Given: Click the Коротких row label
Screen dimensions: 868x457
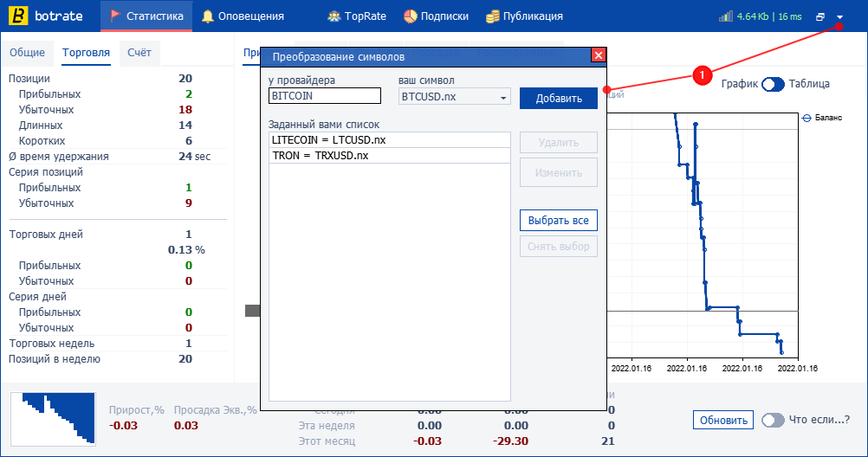Looking at the screenshot, I should point(42,140).
